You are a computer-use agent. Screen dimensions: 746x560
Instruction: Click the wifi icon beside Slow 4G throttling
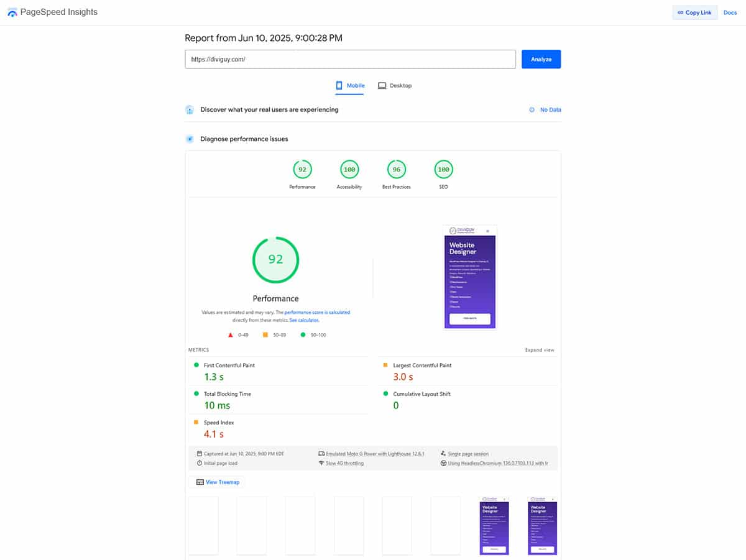tap(321, 463)
